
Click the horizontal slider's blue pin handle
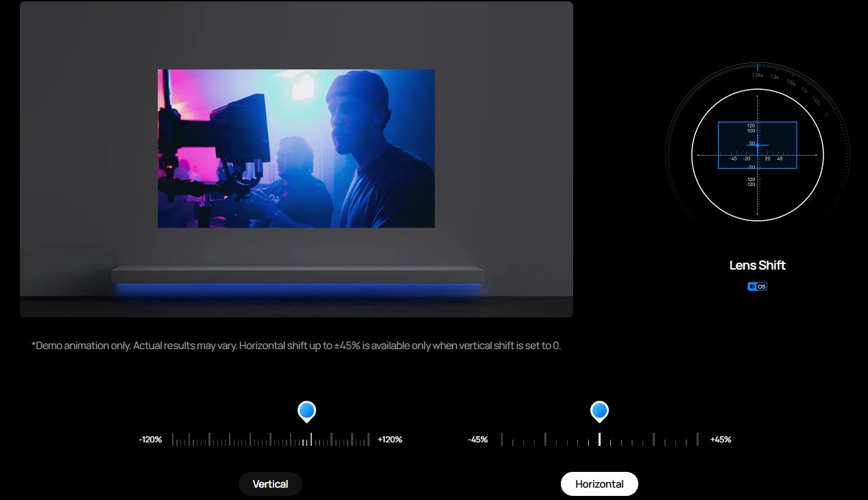pyautogui.click(x=599, y=412)
